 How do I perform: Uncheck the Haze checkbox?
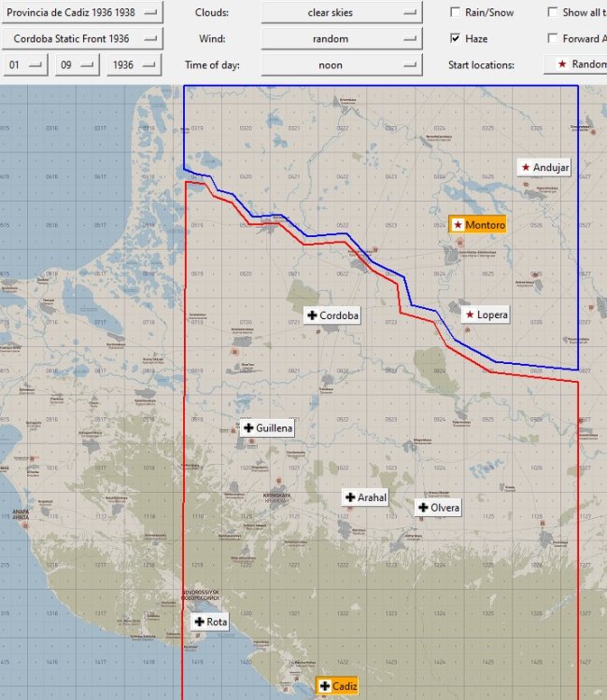click(x=455, y=38)
